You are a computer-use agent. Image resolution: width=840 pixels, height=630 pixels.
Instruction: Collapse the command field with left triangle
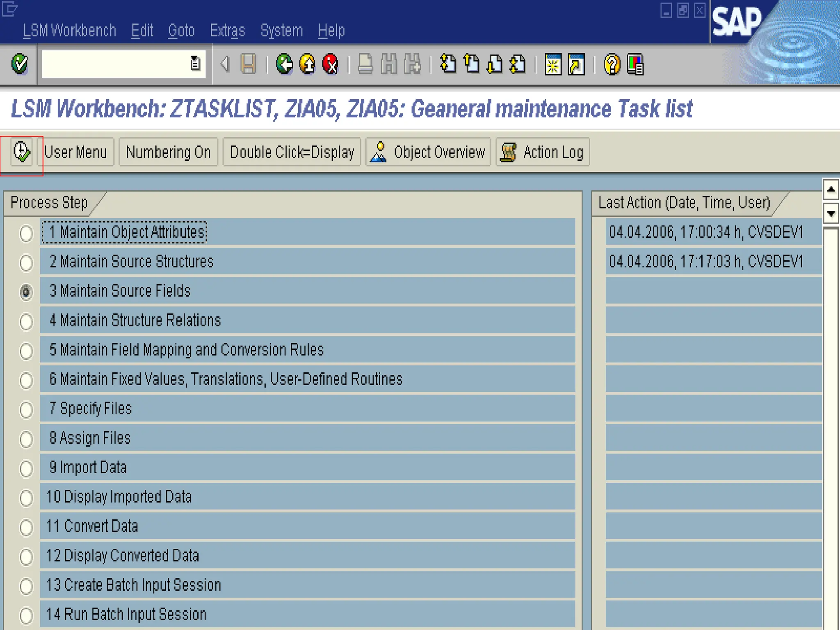(x=224, y=64)
